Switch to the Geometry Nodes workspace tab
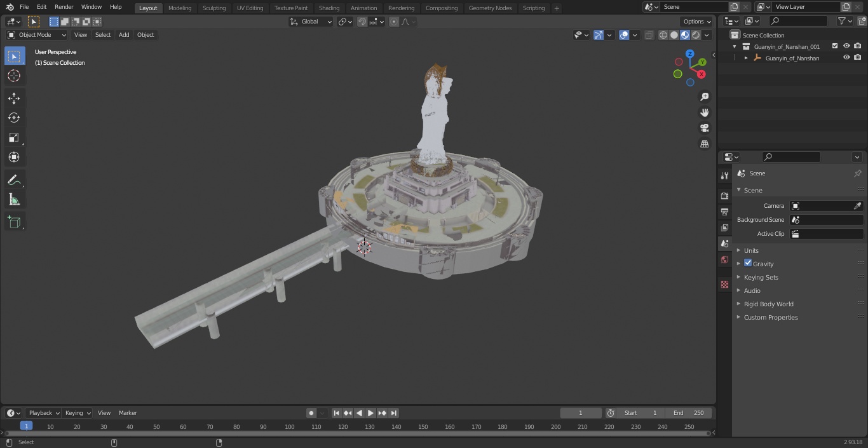This screenshot has width=868, height=448. click(x=490, y=8)
